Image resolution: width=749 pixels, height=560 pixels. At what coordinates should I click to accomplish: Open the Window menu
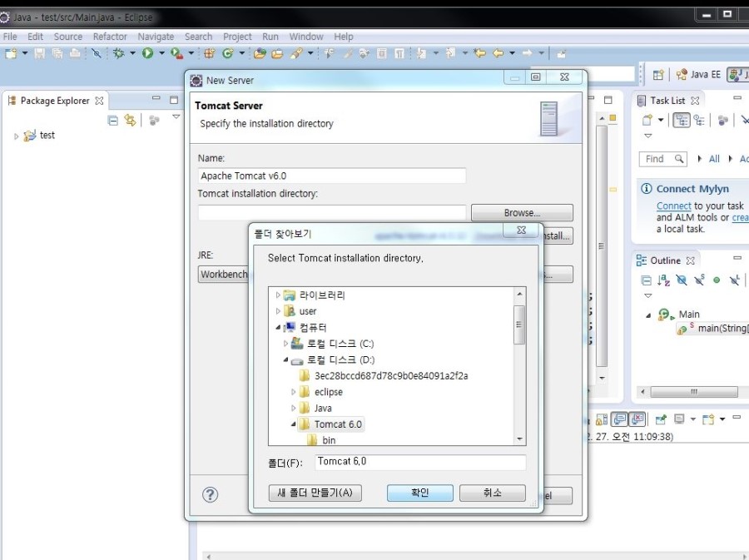pos(306,37)
